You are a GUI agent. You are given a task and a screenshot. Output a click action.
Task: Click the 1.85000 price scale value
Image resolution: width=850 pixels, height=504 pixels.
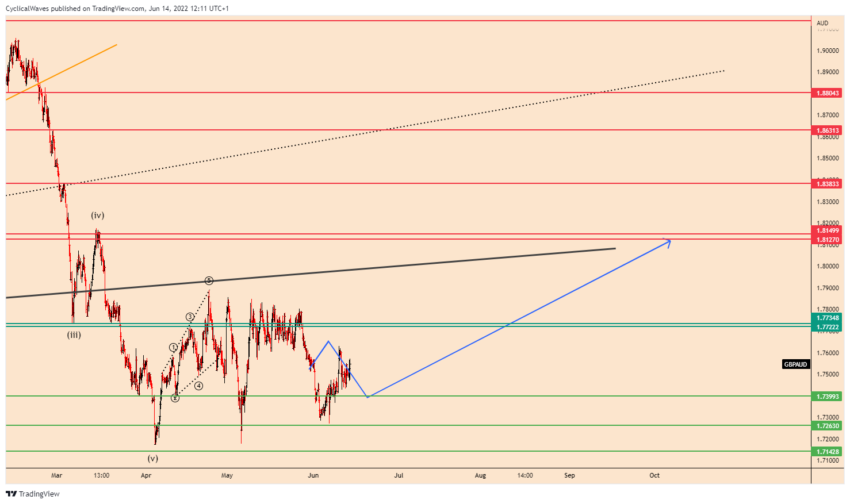pyautogui.click(x=828, y=159)
